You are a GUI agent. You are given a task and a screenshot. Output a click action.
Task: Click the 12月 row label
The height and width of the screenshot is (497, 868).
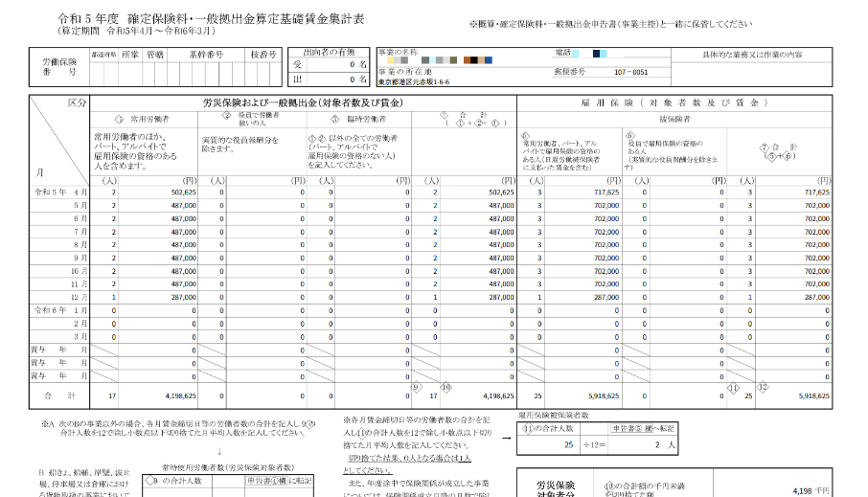[x=80, y=297]
